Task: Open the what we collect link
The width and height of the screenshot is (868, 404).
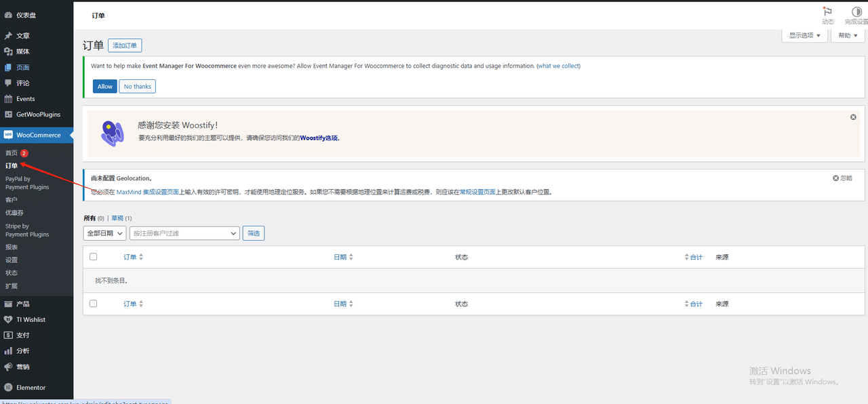Action: (559, 66)
